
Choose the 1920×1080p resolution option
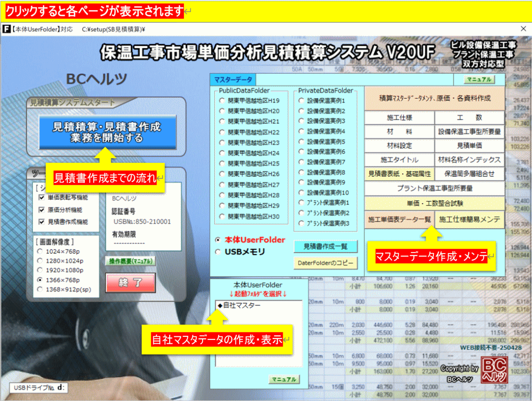click(x=40, y=271)
